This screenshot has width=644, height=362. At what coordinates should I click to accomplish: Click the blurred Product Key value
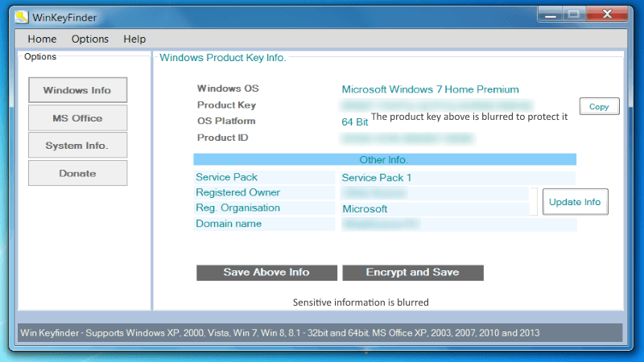(436, 105)
